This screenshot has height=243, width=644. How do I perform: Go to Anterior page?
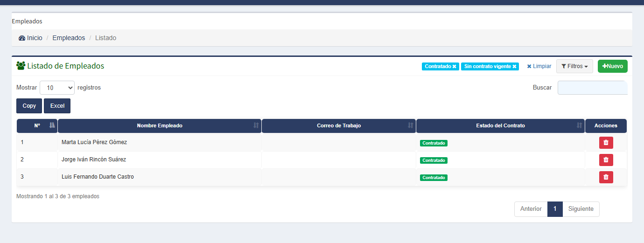[x=531, y=209]
